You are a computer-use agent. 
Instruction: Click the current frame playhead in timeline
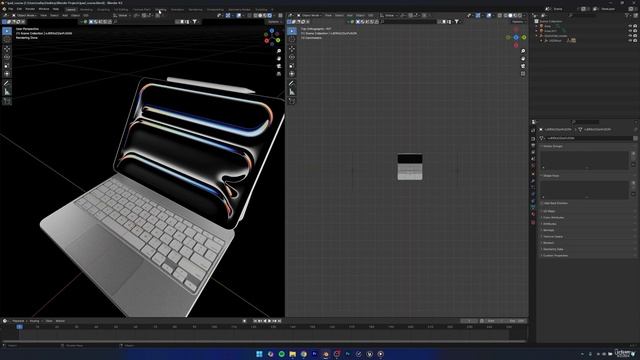point(19,327)
